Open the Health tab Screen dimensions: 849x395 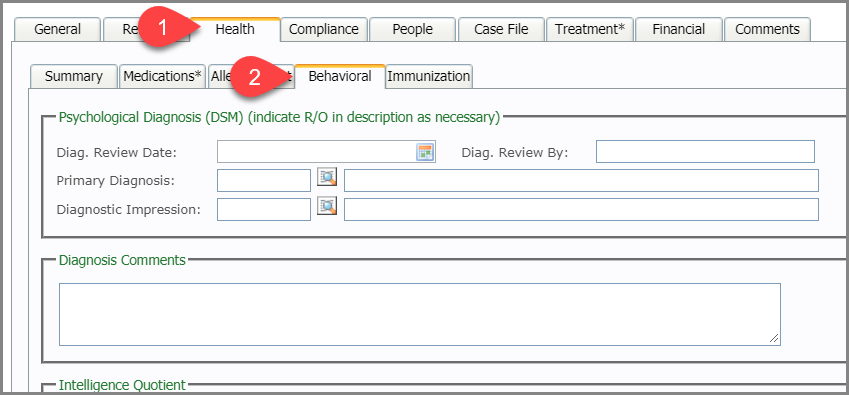[x=235, y=29]
